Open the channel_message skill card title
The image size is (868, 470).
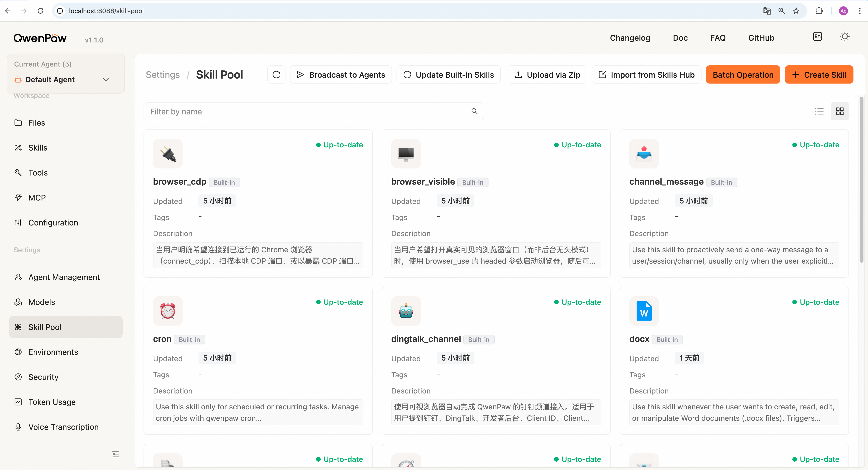666,182
